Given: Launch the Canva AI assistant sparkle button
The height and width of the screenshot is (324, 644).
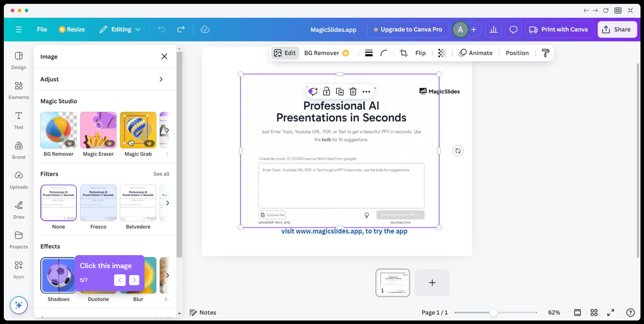Looking at the screenshot, I should click(19, 305).
